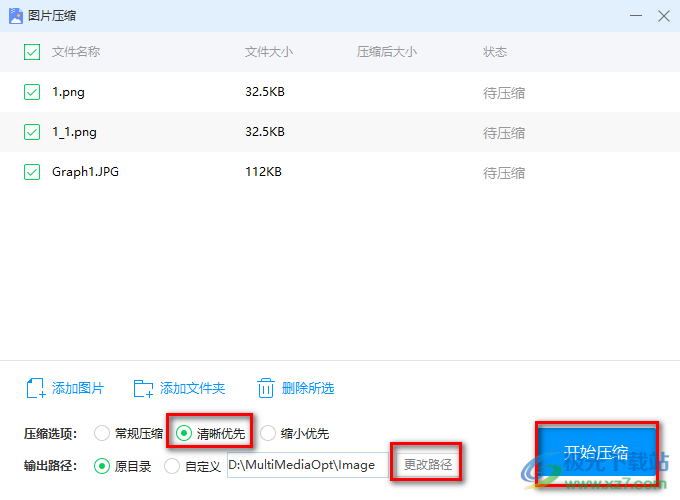Choose 原目录 as output path
680x500 pixels.
[x=102, y=466]
